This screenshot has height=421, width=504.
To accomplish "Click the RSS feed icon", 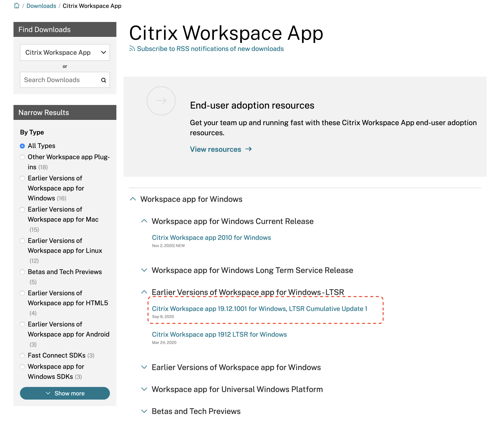I will [132, 49].
